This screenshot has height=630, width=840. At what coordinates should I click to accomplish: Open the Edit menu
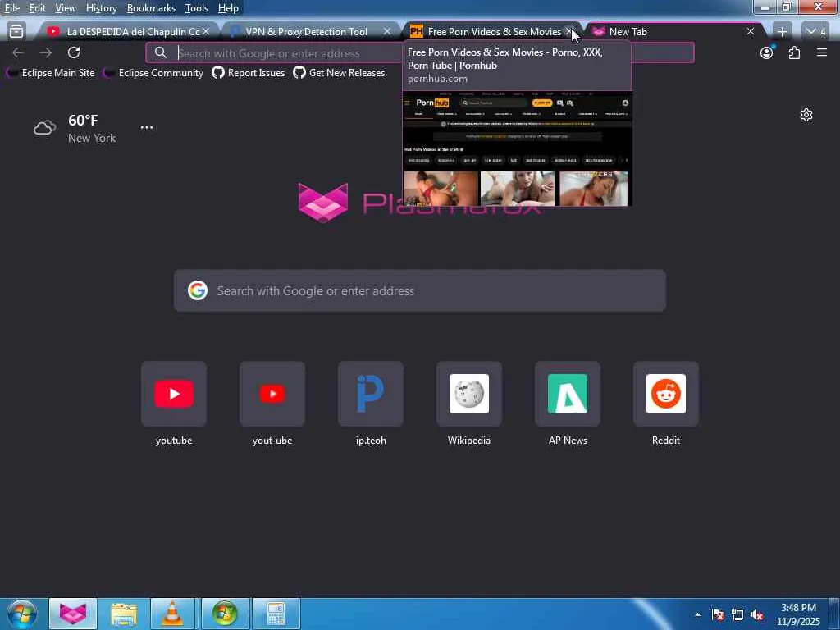tap(37, 8)
